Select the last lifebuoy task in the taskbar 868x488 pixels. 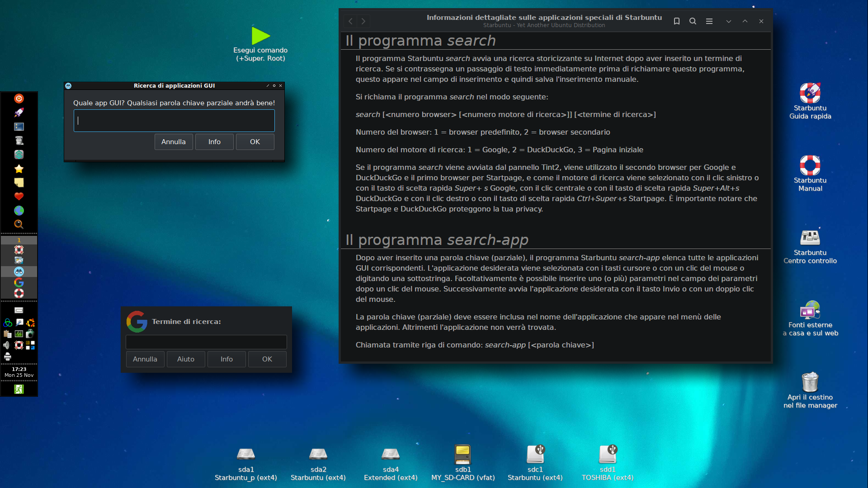(19, 293)
